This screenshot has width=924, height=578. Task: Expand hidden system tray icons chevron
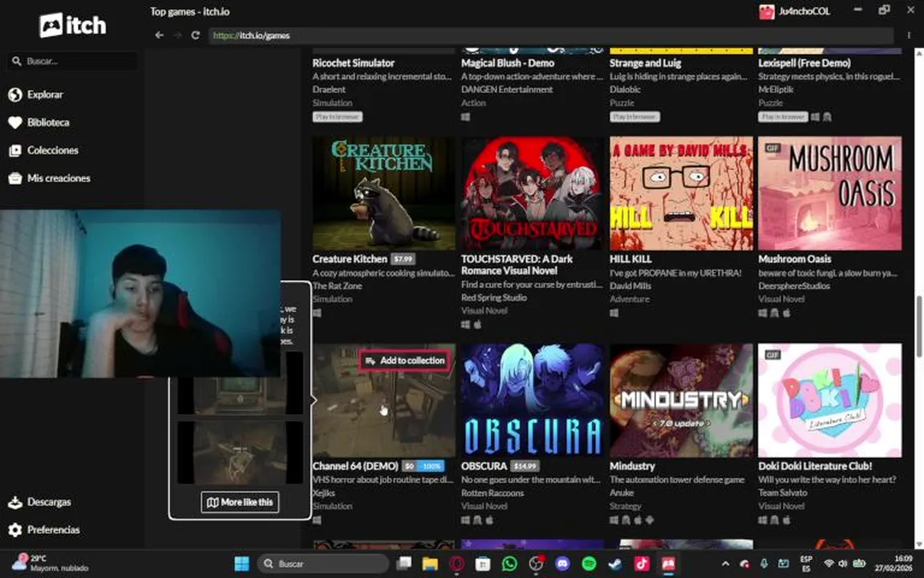(725, 564)
